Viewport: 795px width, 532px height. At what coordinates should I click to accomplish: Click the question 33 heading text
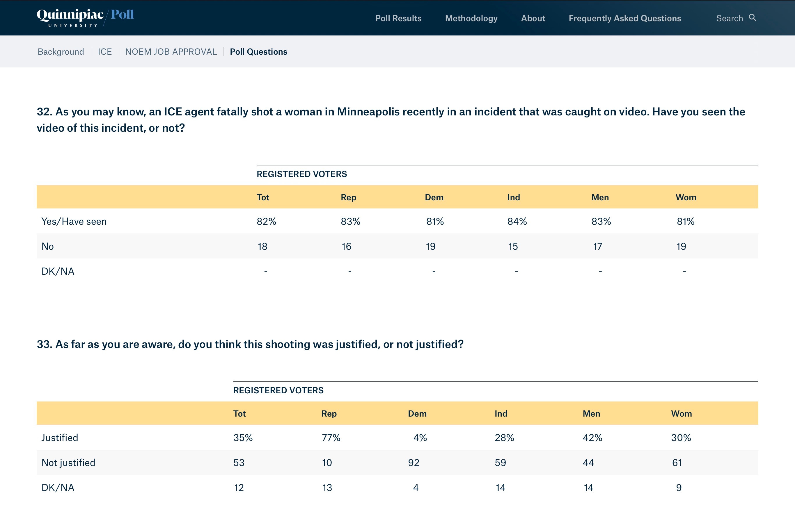coord(250,344)
